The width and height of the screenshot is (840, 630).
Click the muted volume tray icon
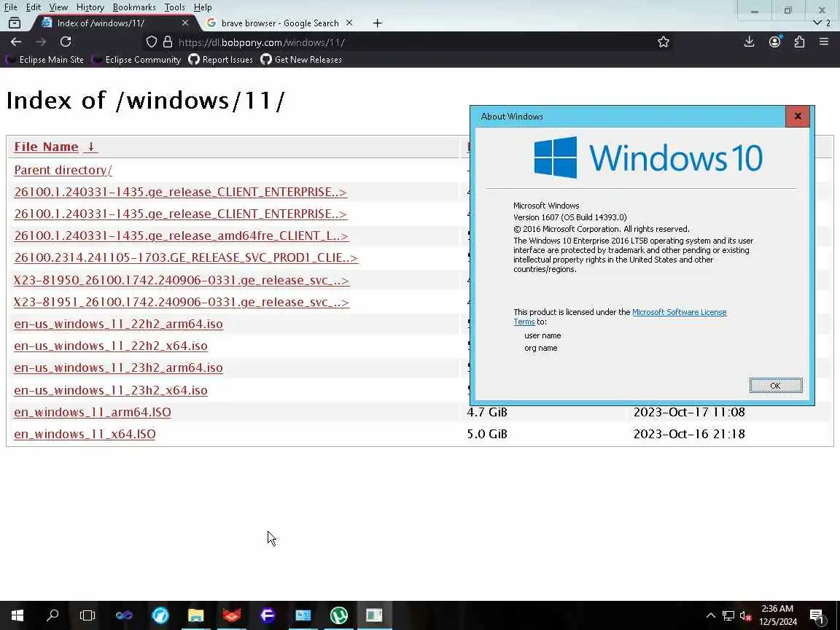tap(745, 615)
